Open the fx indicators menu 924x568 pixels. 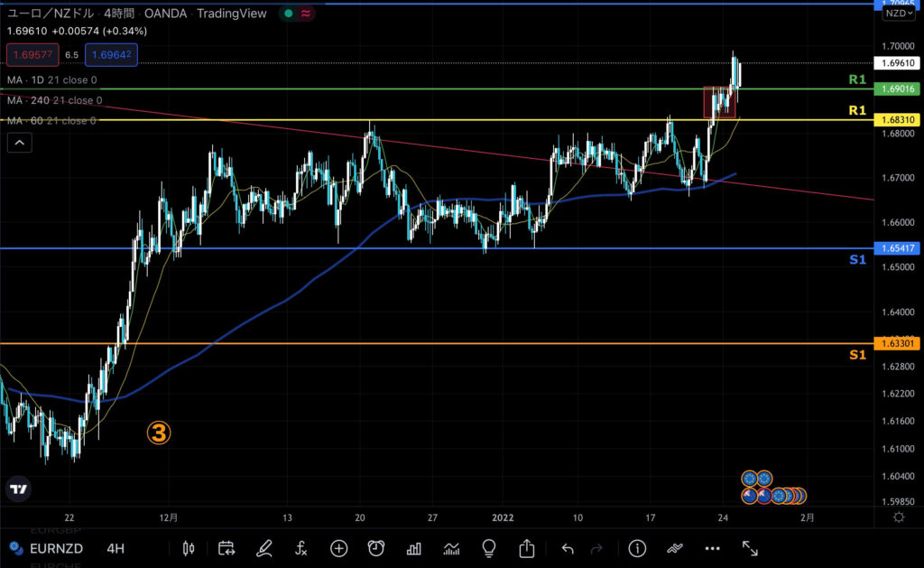pyautogui.click(x=301, y=548)
